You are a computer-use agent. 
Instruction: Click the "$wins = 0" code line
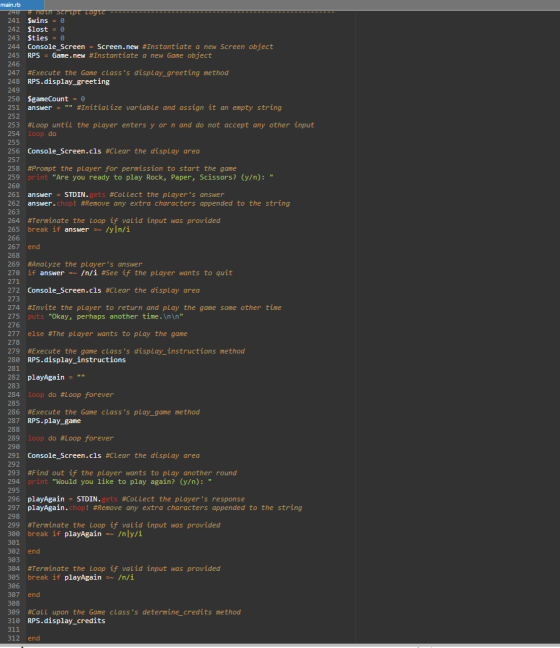click(46, 21)
